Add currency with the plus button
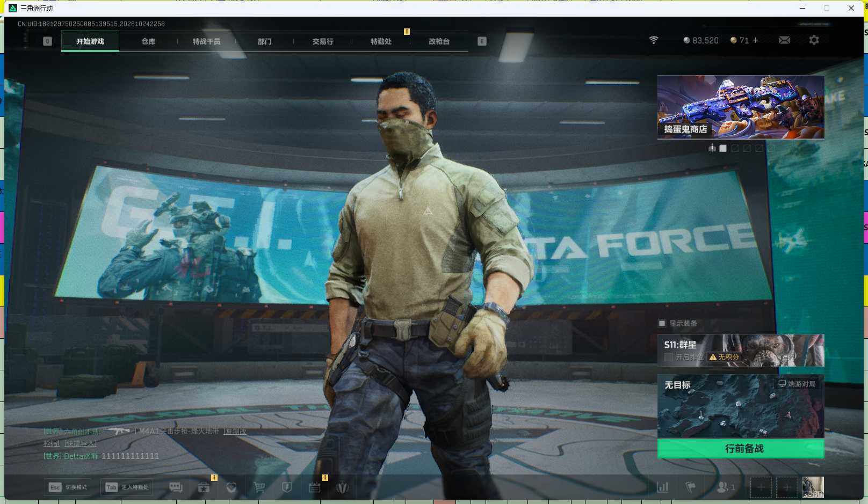868x504 pixels. tap(755, 40)
